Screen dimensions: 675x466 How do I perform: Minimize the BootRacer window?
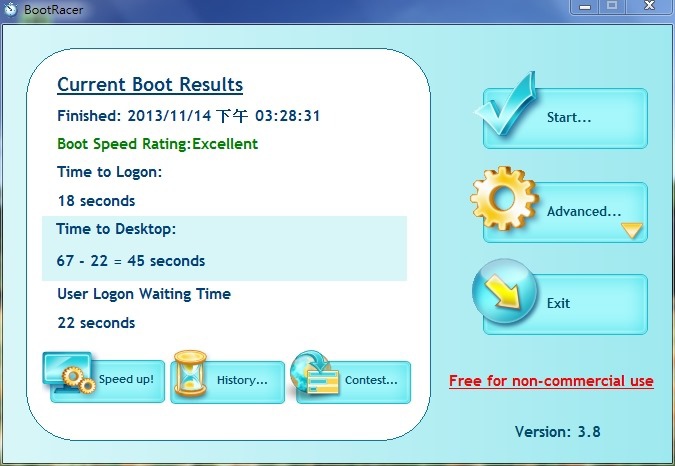[x=585, y=6]
